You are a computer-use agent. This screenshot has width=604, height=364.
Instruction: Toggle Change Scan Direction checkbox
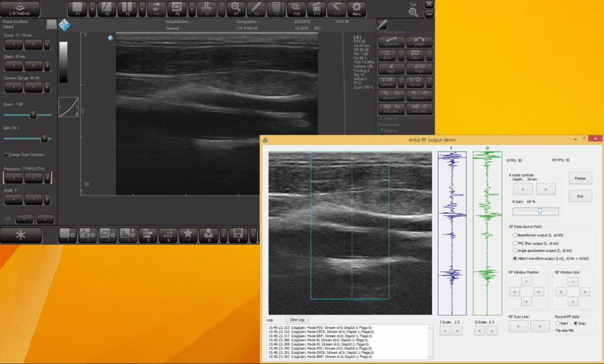6,154
